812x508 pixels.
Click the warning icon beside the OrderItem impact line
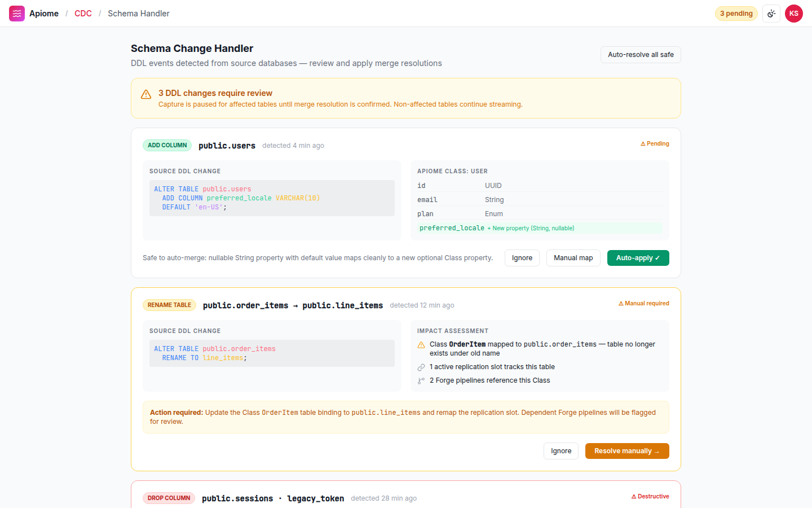421,345
